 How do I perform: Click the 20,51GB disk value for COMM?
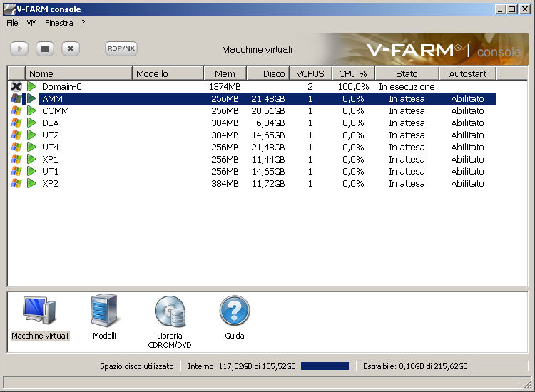(x=268, y=110)
